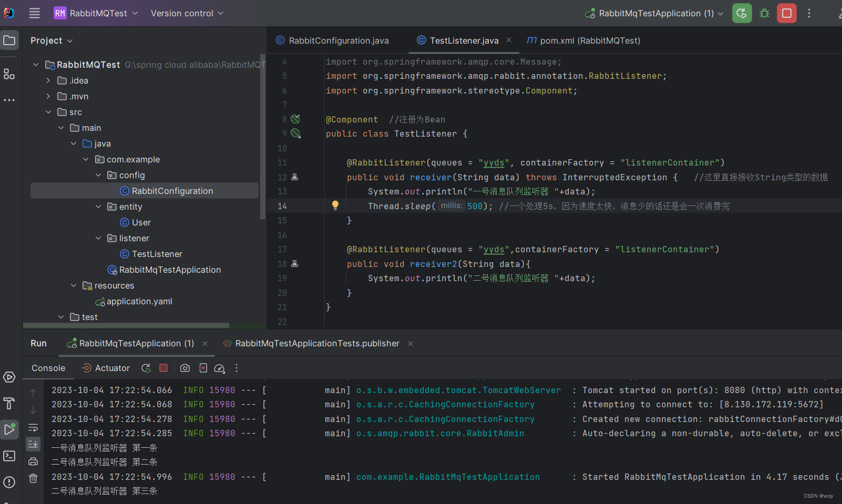This screenshot has width=842, height=504.
Task: Collapse the main folder
Action: coord(61,128)
